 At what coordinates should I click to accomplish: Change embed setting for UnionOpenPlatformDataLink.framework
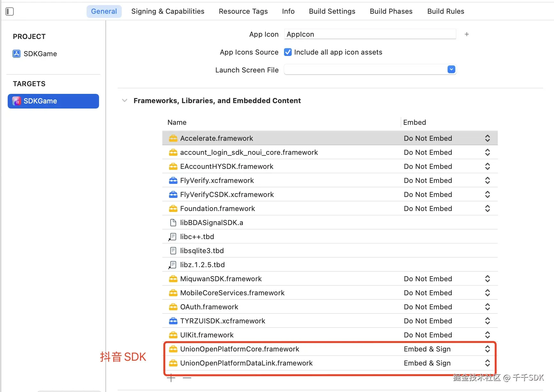[488, 363]
